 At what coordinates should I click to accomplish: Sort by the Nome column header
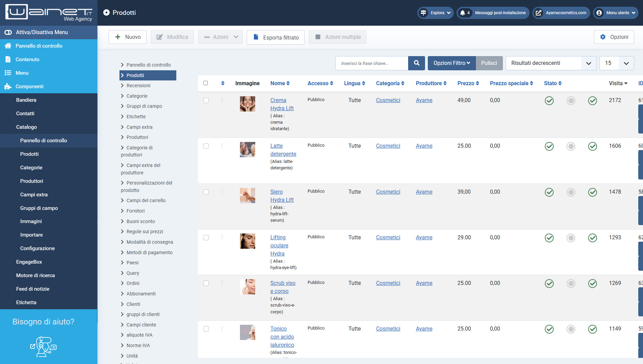[x=280, y=83]
